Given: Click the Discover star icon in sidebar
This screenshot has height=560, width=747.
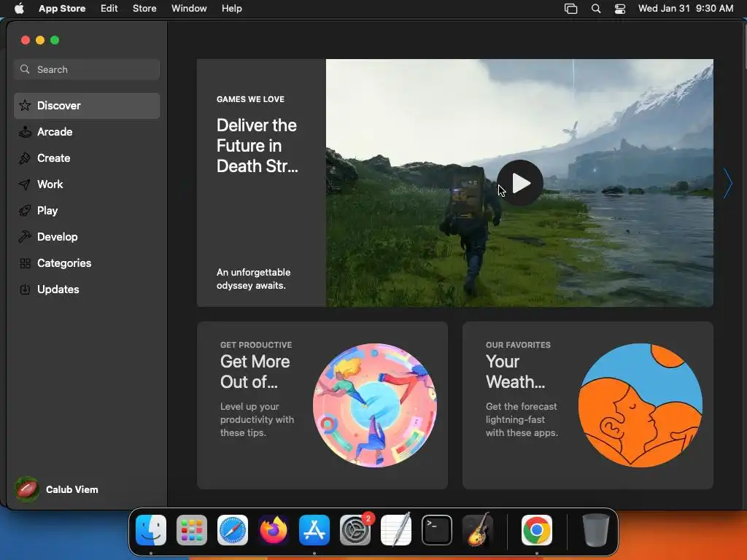Looking at the screenshot, I should pyautogui.click(x=25, y=105).
